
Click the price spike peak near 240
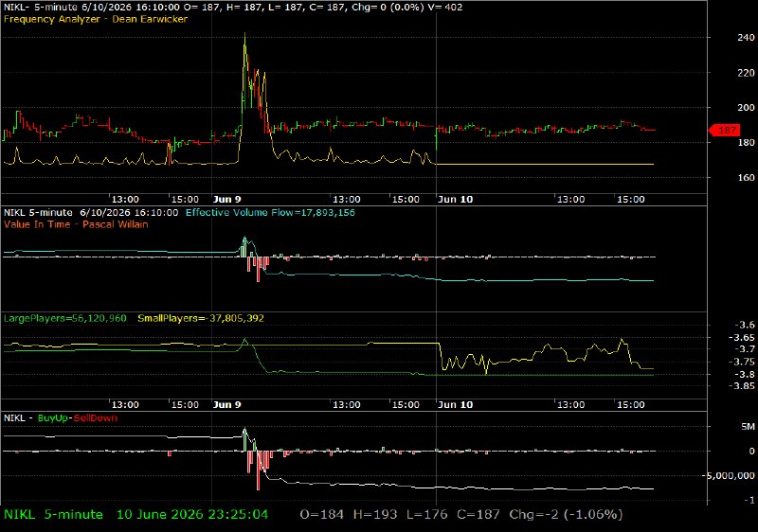coord(244,35)
